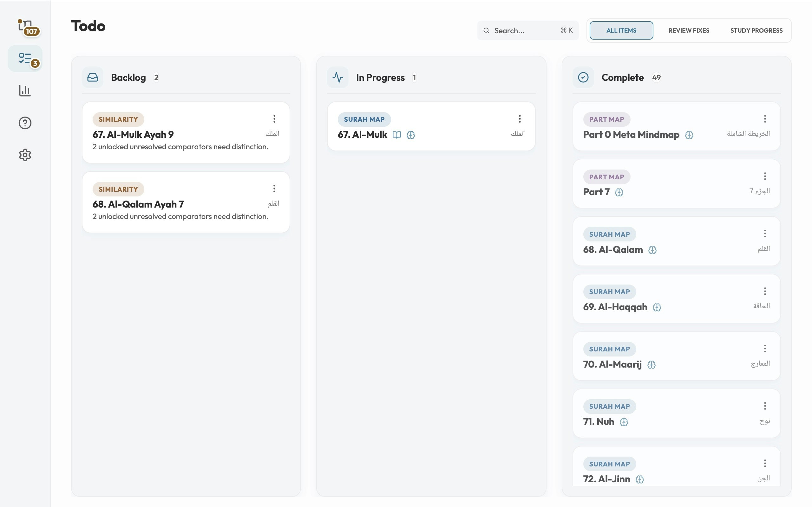Open options menu for 68. Al-Qalam Ayah 7
Screen dimensions: 812x507
tap(274, 189)
